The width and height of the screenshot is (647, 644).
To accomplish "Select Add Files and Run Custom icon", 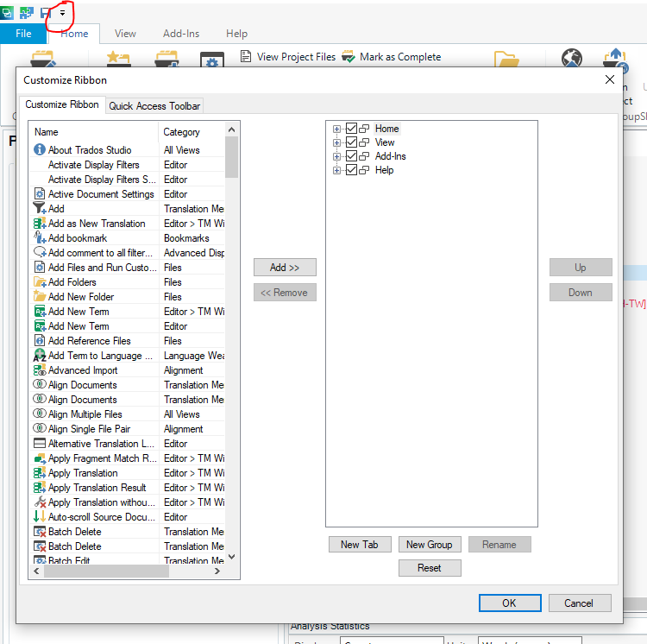I will [40, 267].
